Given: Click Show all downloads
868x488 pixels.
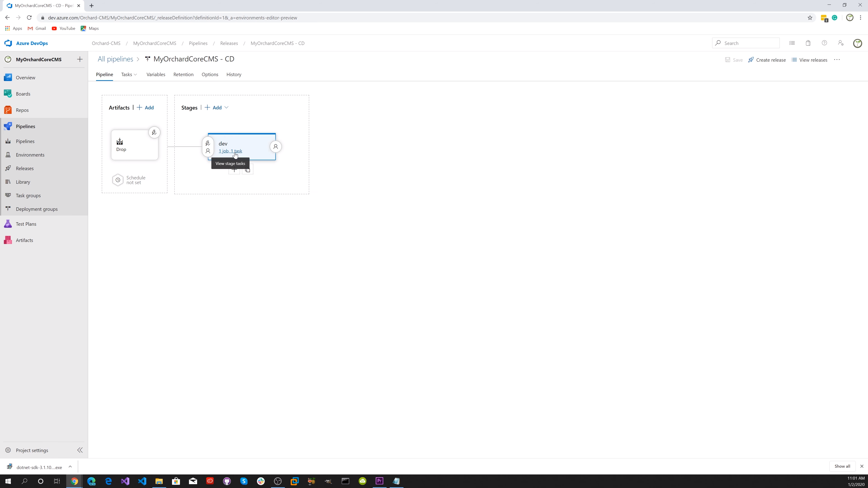Looking at the screenshot, I should point(842,466).
